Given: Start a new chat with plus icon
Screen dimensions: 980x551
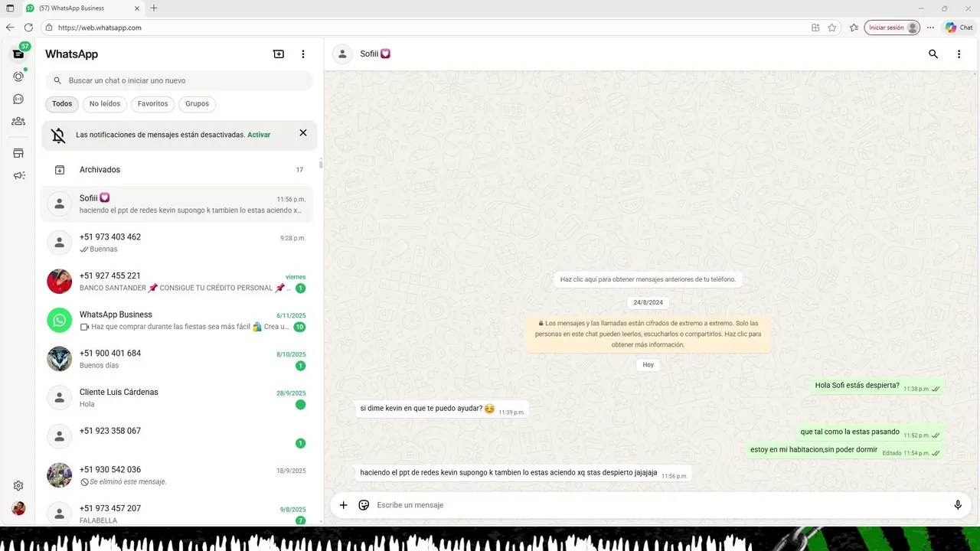Looking at the screenshot, I should pos(279,54).
